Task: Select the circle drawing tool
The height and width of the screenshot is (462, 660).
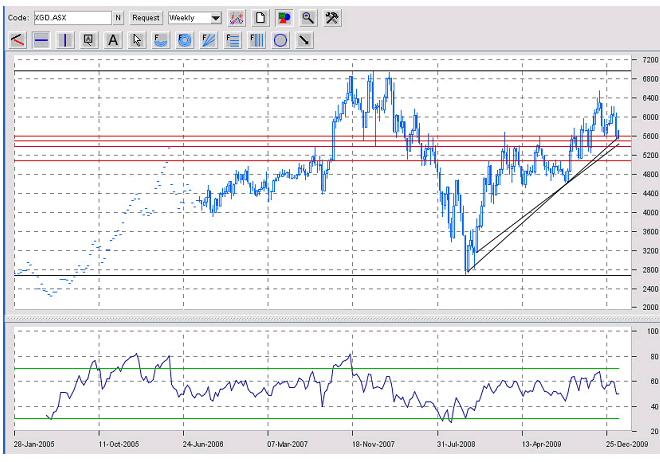Action: [281, 40]
